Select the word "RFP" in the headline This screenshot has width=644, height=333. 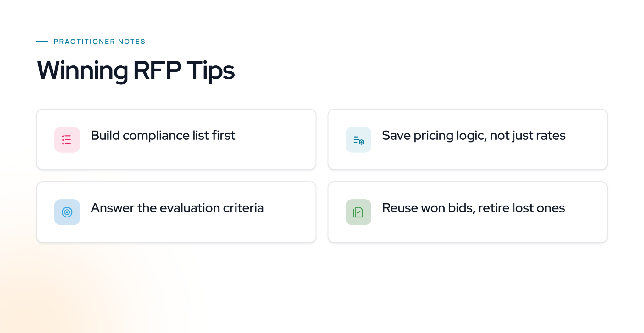click(x=157, y=70)
